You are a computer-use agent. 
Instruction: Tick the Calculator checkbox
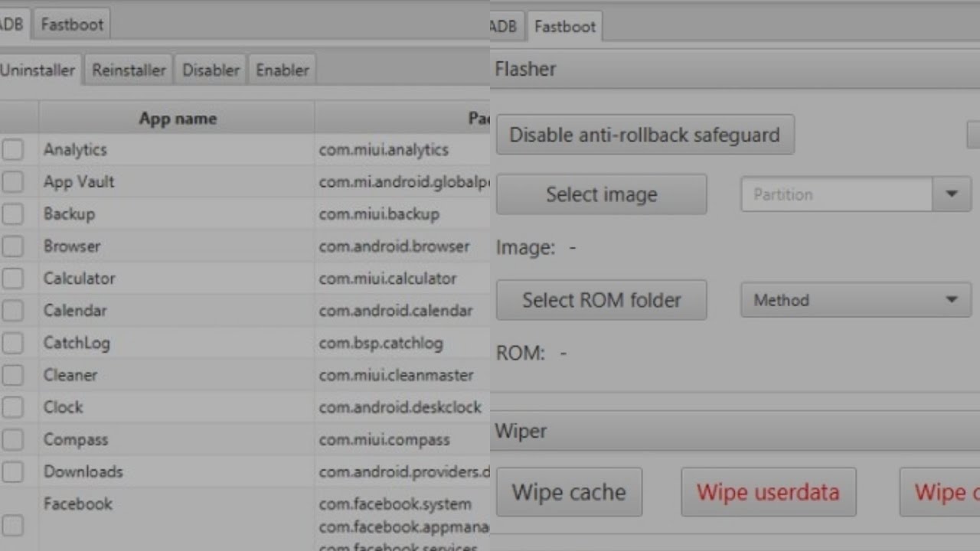point(12,278)
